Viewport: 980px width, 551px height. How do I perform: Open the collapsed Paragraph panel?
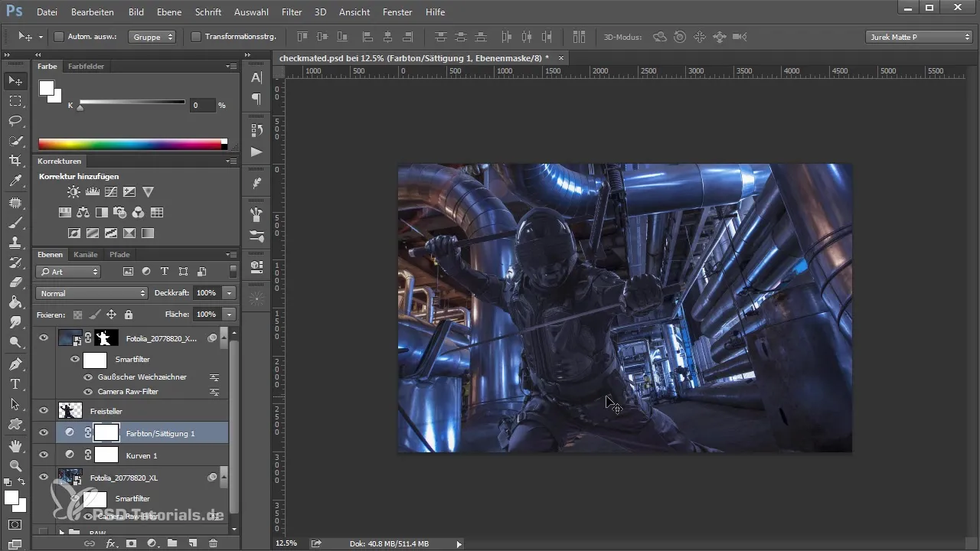(x=256, y=98)
